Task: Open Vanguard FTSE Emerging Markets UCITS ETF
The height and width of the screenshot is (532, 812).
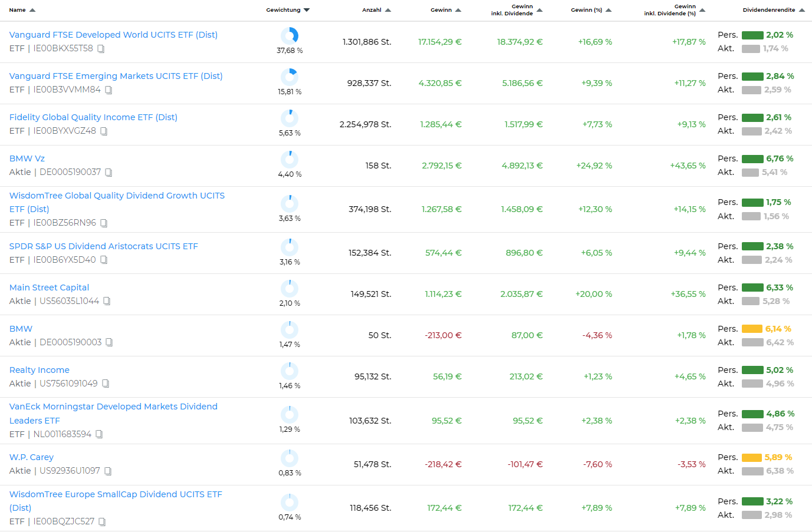Action: (116, 76)
